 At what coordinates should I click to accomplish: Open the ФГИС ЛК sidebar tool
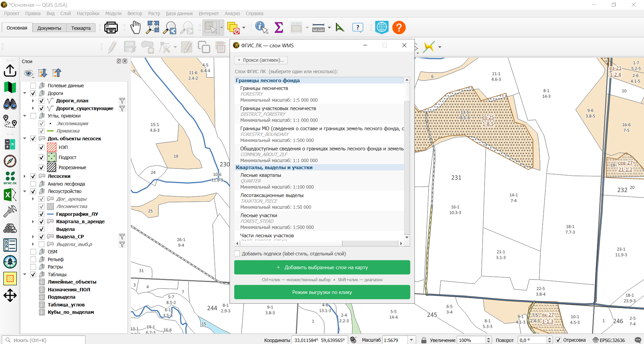pos(10,178)
